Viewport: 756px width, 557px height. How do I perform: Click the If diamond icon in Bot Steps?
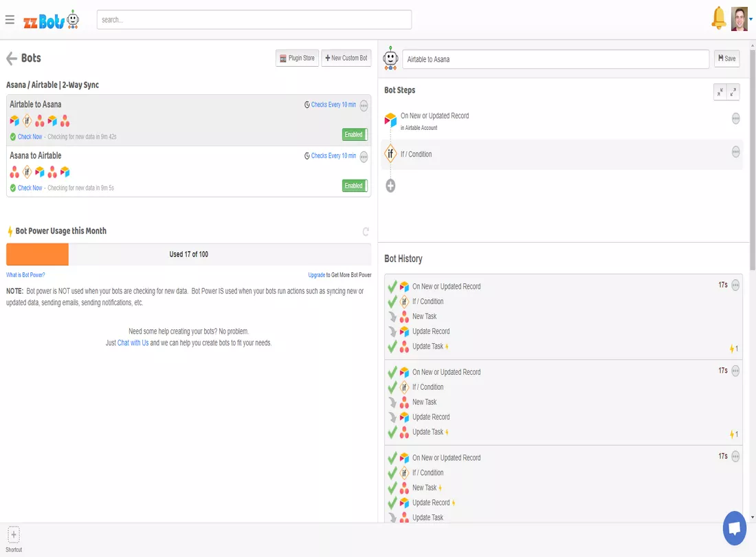390,154
